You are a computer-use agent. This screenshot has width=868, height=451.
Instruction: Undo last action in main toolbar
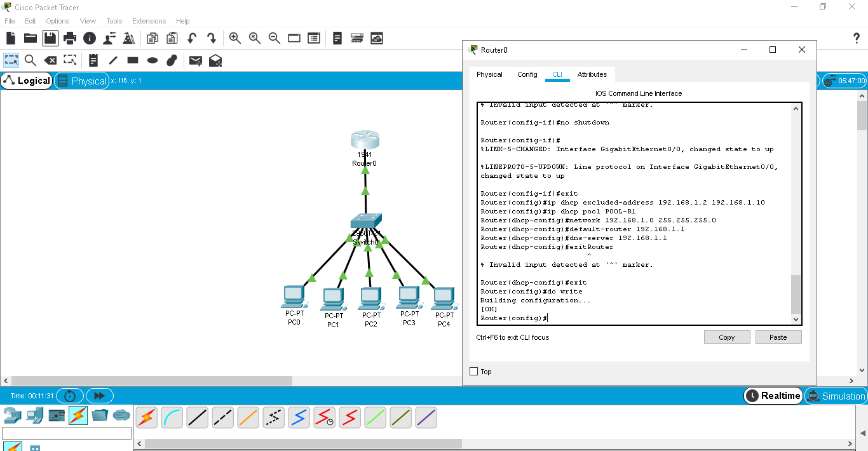point(191,38)
